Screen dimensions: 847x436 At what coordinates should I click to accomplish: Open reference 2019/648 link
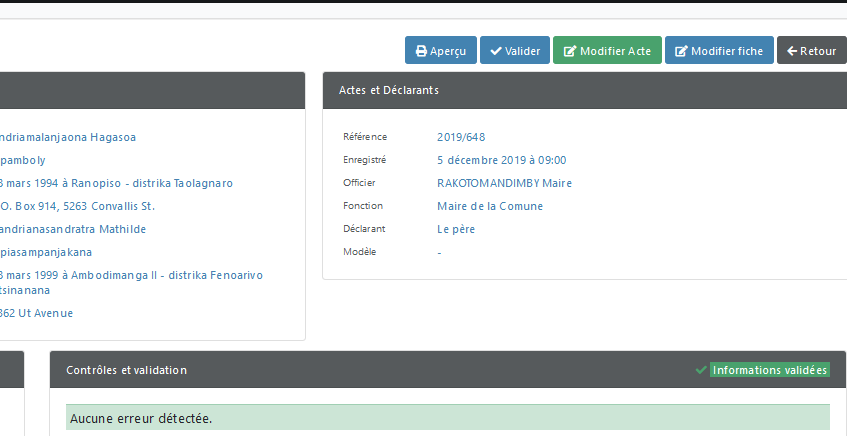pos(461,137)
